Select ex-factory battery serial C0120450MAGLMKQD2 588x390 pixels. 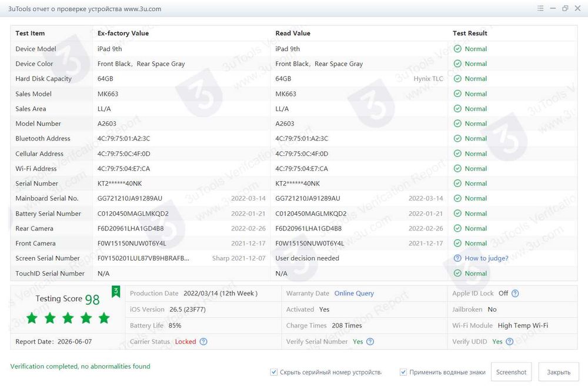coord(133,214)
